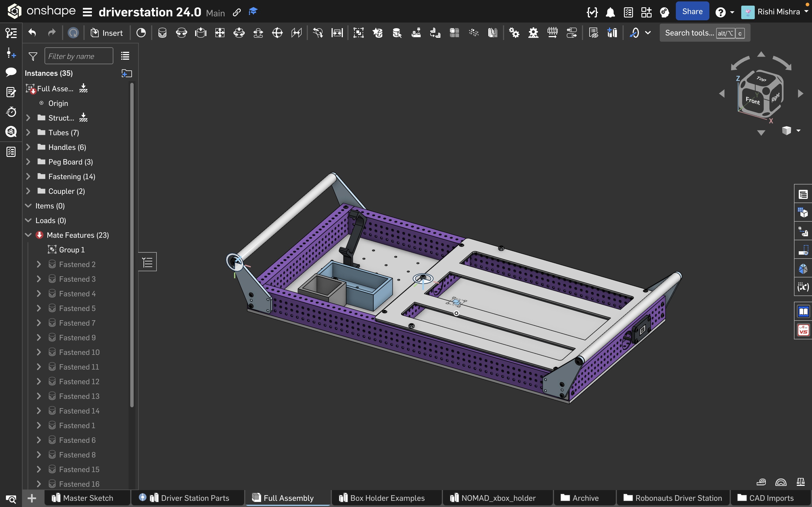Expand the Fastened 5 mate
This screenshot has width=812, height=507.
[39, 308]
